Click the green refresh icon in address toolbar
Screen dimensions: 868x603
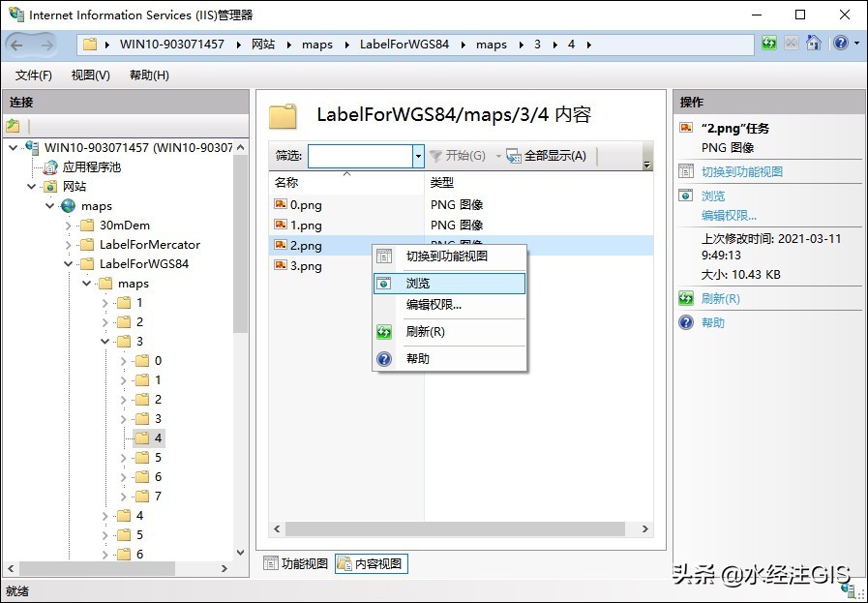click(769, 44)
